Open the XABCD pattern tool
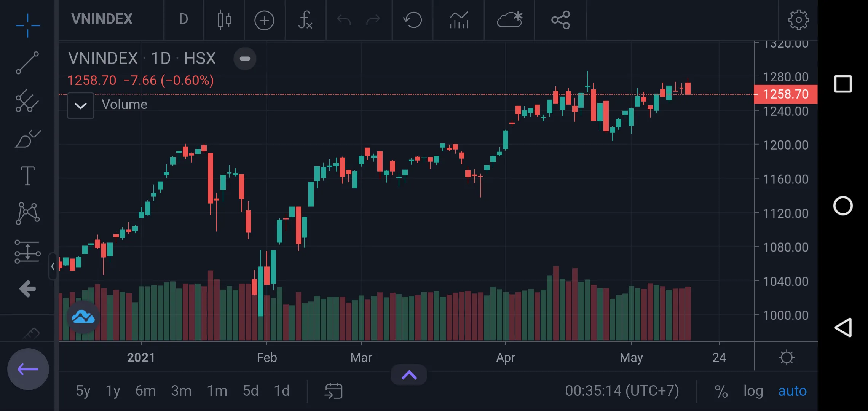Image resolution: width=868 pixels, height=411 pixels. [27, 213]
